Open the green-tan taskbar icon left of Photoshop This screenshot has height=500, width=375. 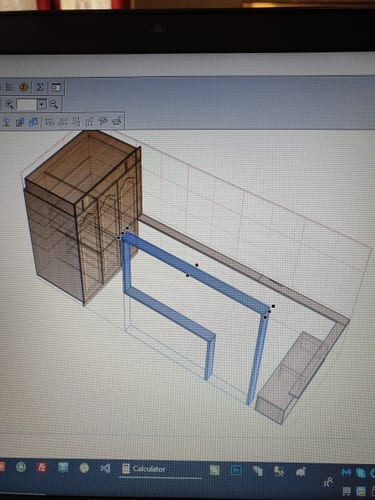click(215, 470)
